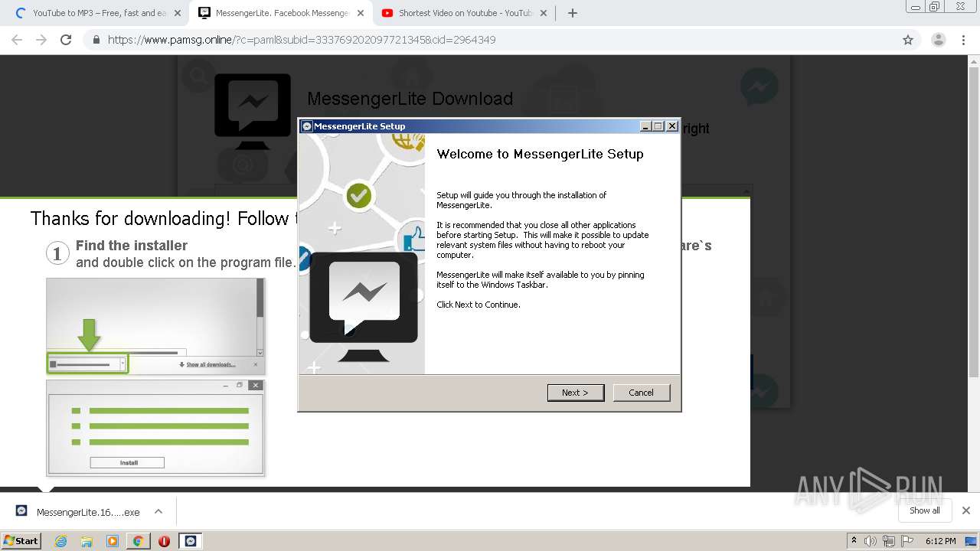Expand MessengerLite download options arrow
980x551 pixels.
(x=158, y=512)
